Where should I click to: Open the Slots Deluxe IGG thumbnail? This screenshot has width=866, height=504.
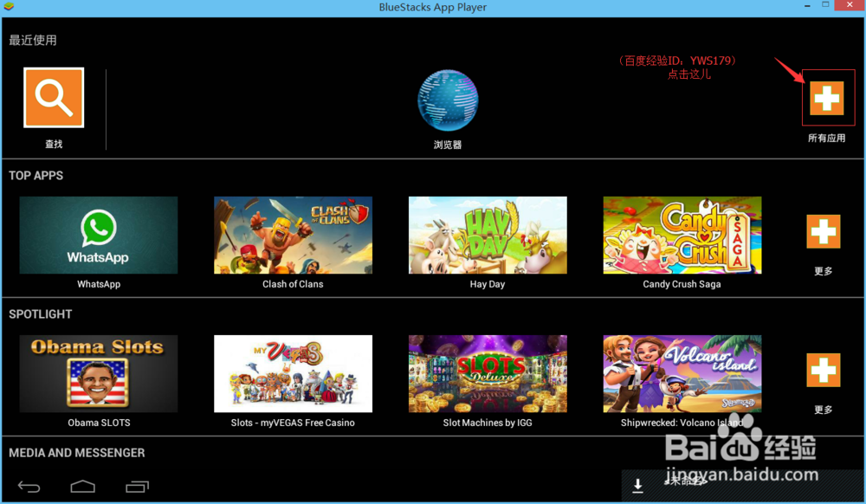488,374
